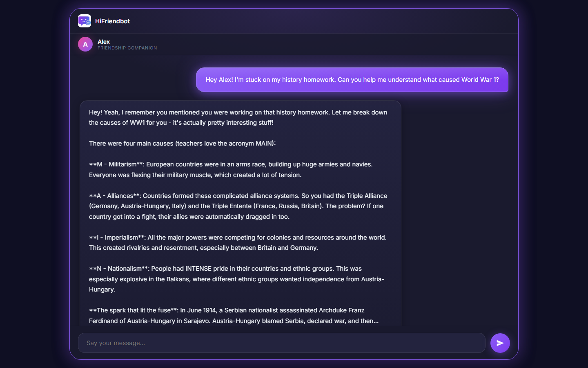The height and width of the screenshot is (368, 588).
Task: Open Alex's round avatar with letter A
Action: tap(85, 44)
